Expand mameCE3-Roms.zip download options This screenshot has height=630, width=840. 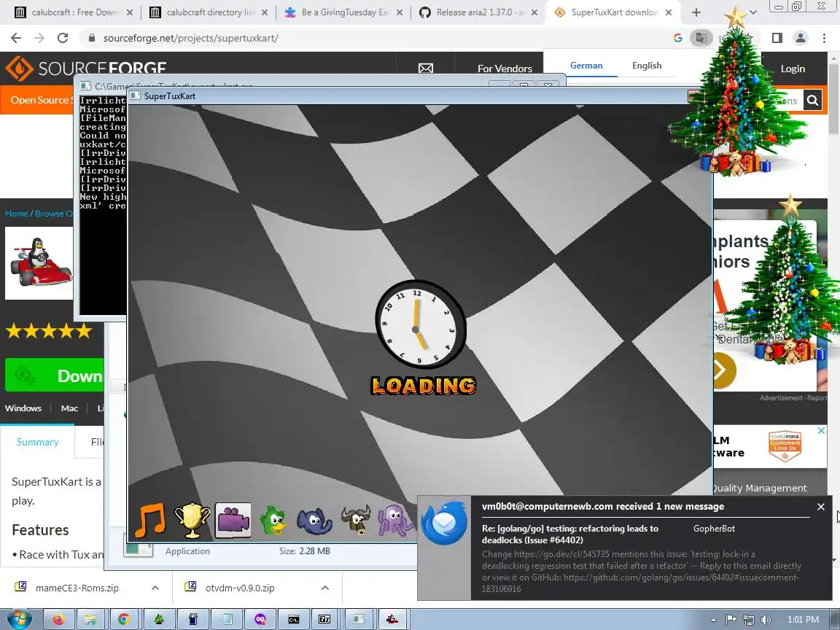[155, 588]
